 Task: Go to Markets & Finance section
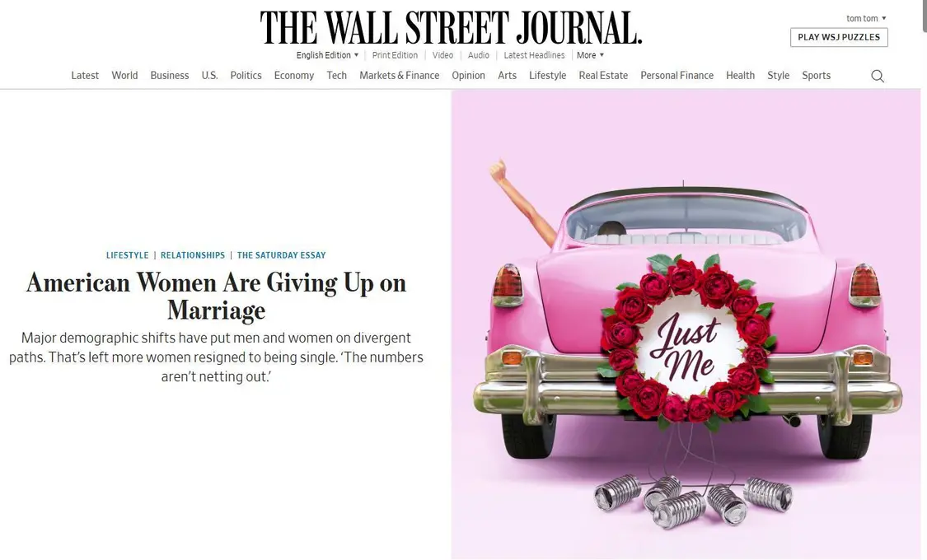coord(399,76)
